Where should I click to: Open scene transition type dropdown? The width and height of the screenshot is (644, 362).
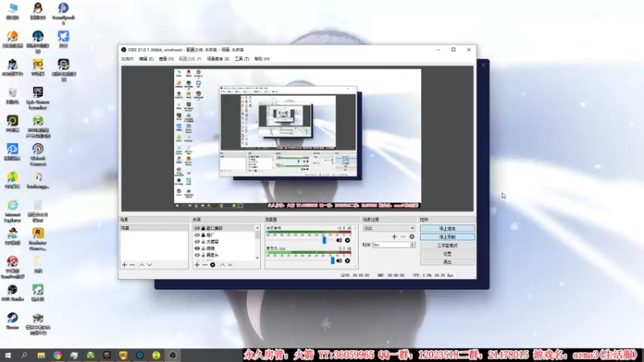coord(389,228)
